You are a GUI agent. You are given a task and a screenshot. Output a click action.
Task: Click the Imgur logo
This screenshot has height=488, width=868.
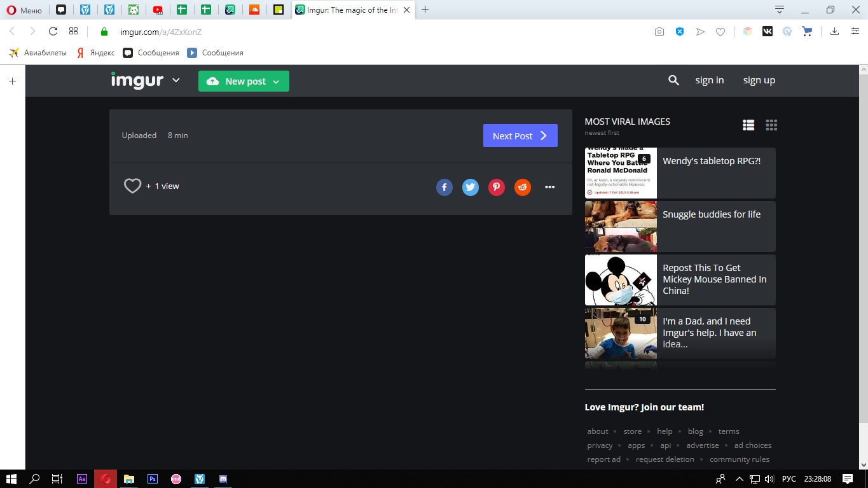[x=137, y=80]
